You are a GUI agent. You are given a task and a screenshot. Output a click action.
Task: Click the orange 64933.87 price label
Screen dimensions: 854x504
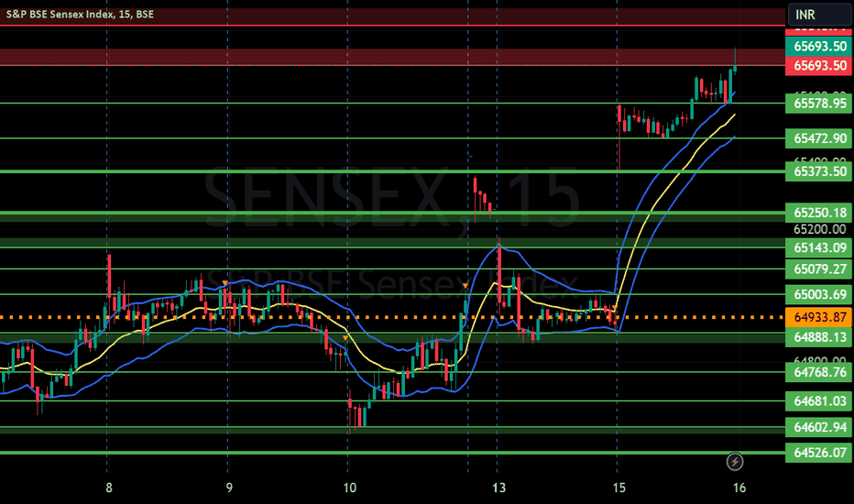[x=818, y=317]
